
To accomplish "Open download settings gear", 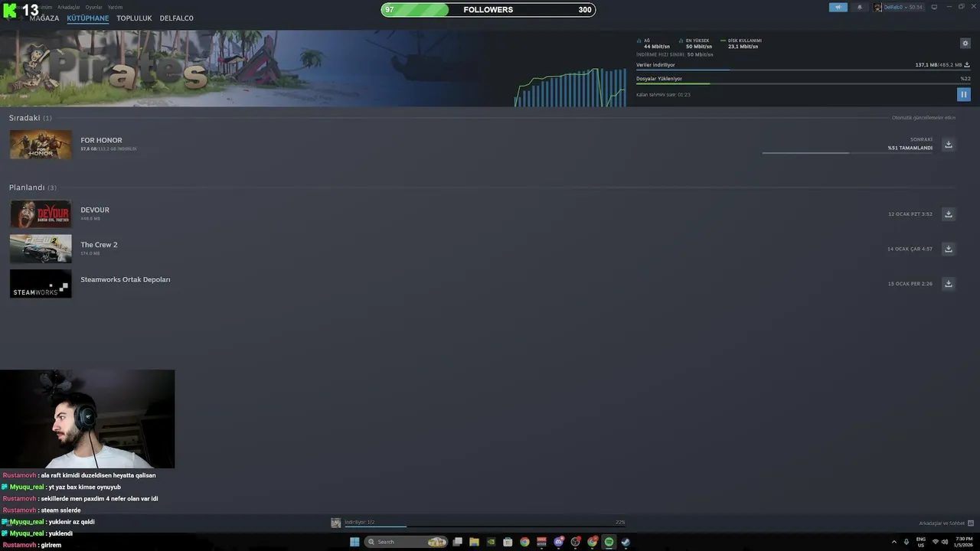I will click(965, 44).
